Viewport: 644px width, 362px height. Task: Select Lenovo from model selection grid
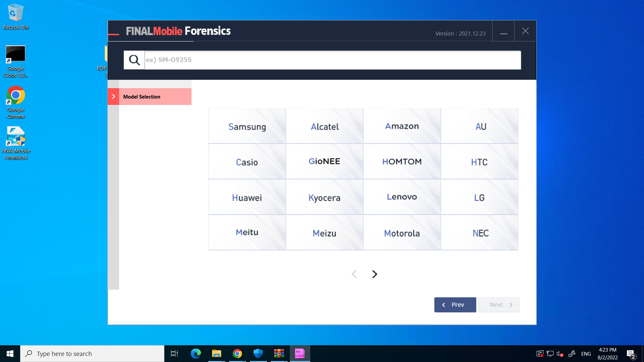coord(402,197)
